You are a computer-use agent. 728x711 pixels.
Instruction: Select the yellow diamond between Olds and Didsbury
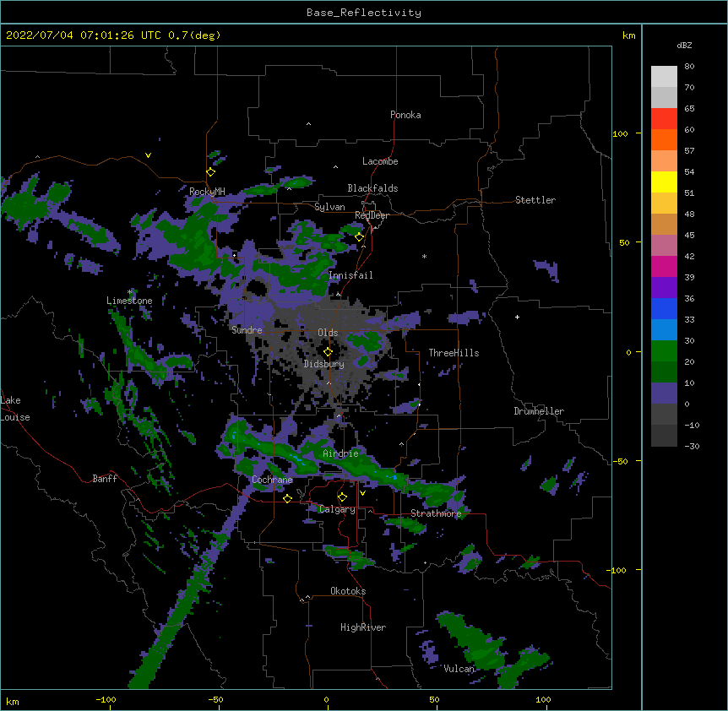tap(328, 351)
